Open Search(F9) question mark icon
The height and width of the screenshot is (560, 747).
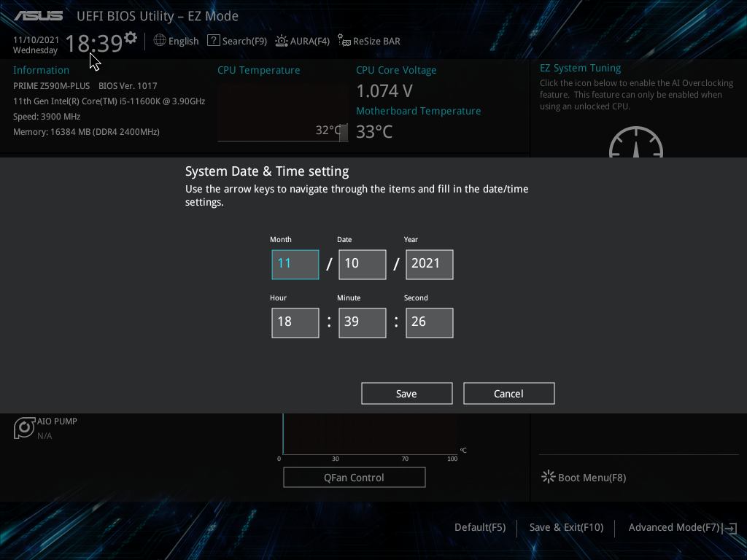tap(214, 41)
